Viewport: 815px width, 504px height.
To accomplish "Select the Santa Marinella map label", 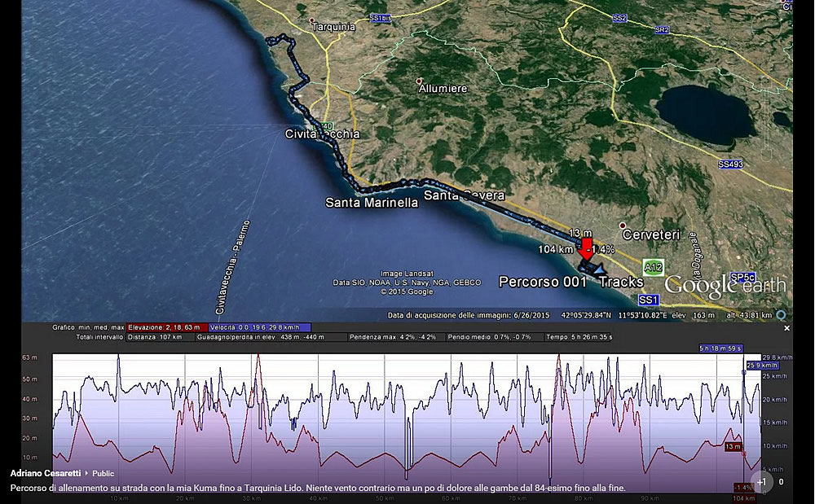I will point(372,202).
